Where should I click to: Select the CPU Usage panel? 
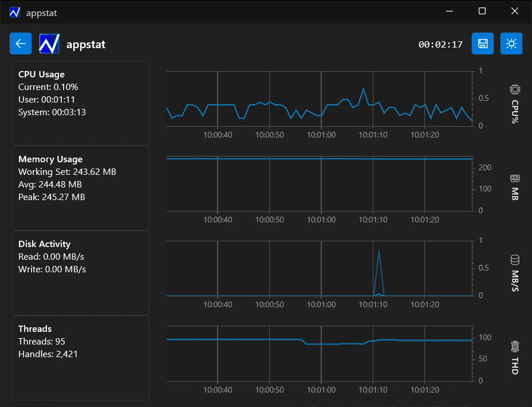[81, 103]
